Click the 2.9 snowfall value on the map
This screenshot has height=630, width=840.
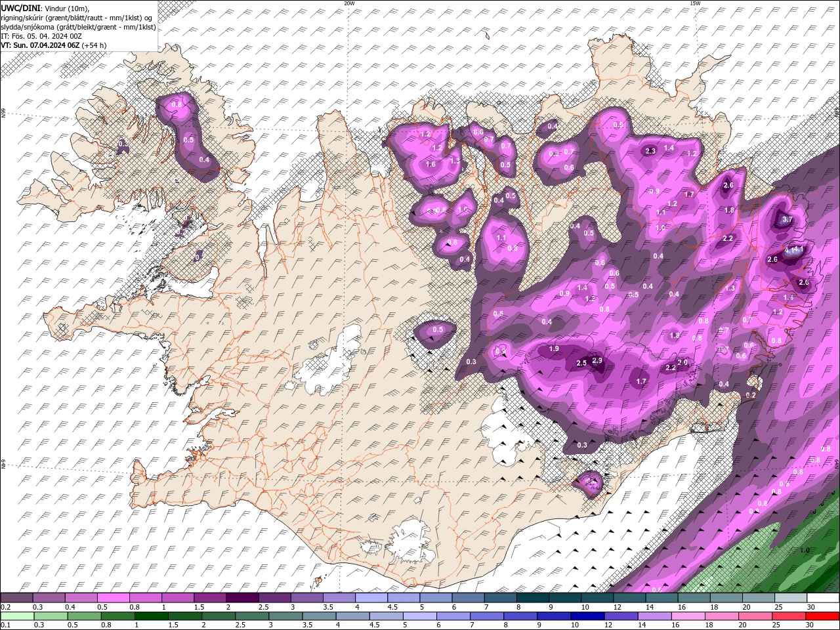pos(597,360)
